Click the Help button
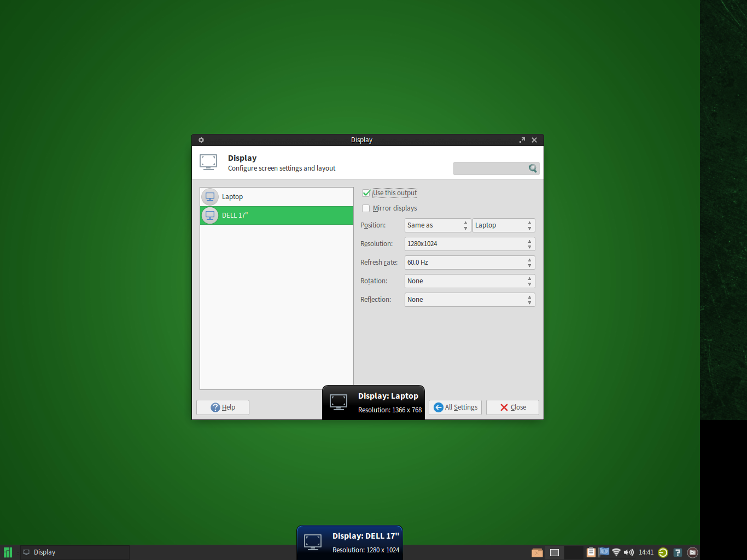The height and width of the screenshot is (560, 747). (223, 407)
